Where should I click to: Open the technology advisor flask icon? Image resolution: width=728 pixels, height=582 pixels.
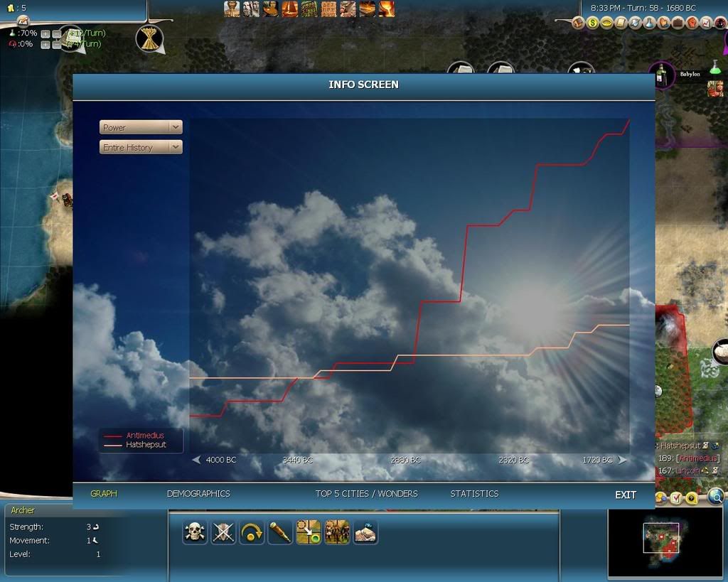(650, 22)
